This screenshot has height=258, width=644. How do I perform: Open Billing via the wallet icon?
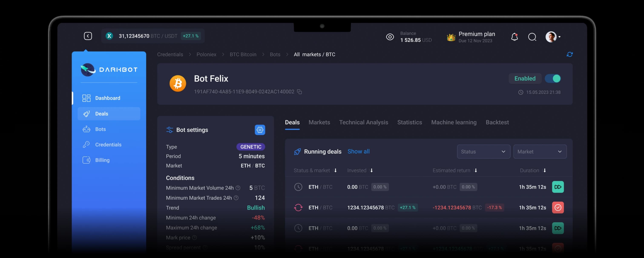(x=86, y=160)
